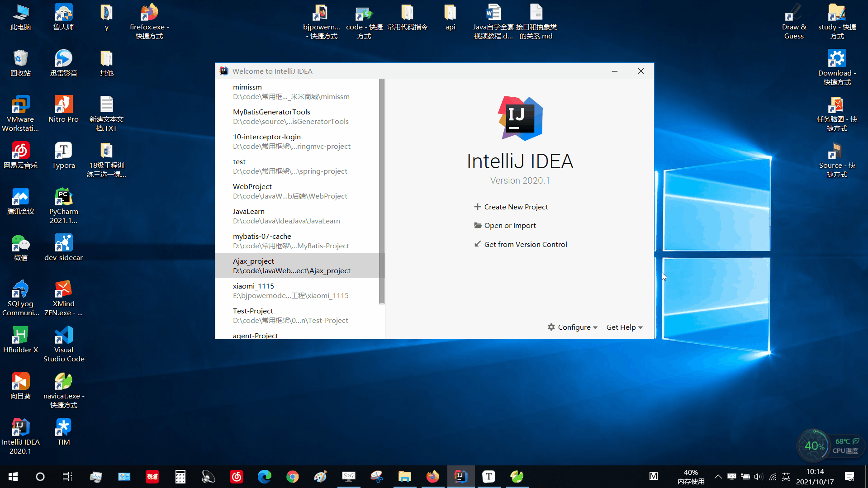The width and height of the screenshot is (868, 488).
Task: Click Open or Import
Action: (505, 225)
